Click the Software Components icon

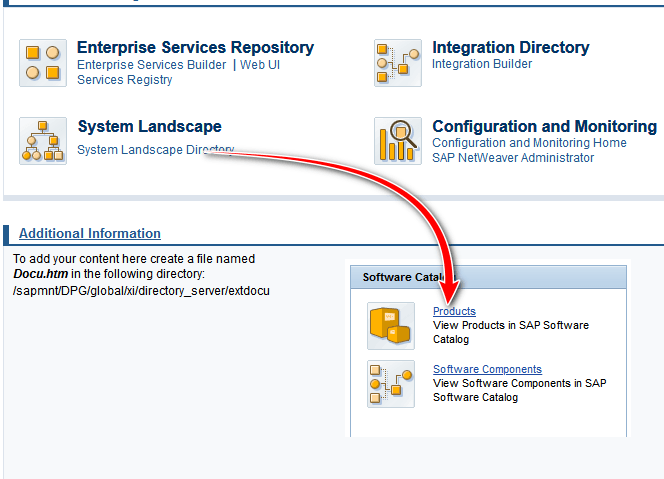click(390, 384)
